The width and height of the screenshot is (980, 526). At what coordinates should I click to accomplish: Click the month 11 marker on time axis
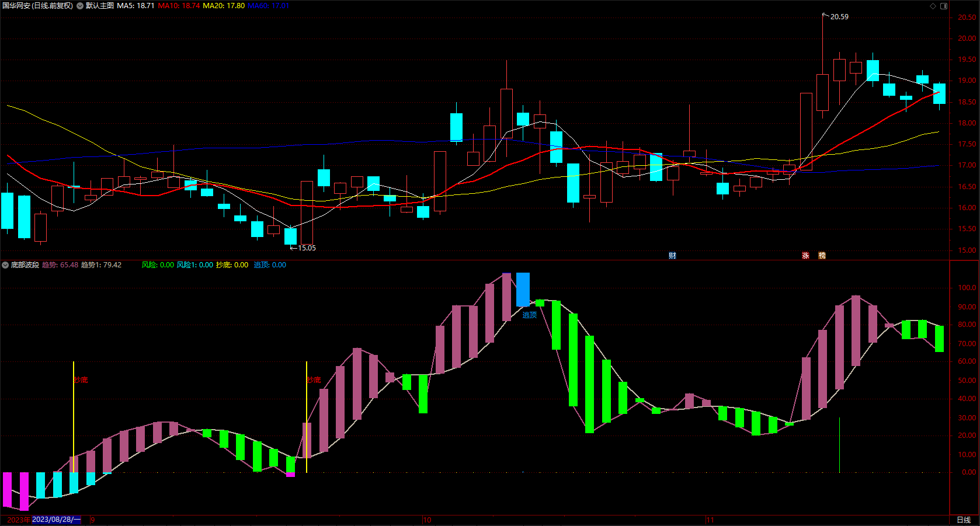710,520
